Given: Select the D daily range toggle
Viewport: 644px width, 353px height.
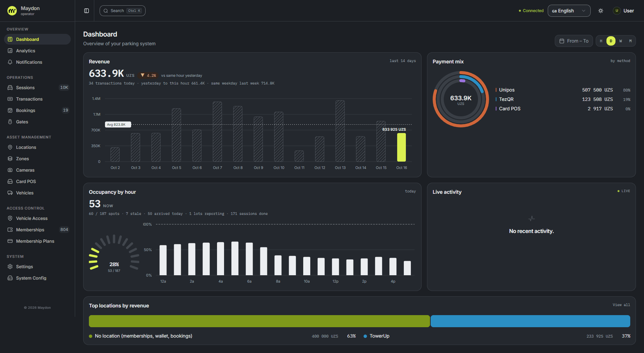Looking at the screenshot, I should point(611,41).
